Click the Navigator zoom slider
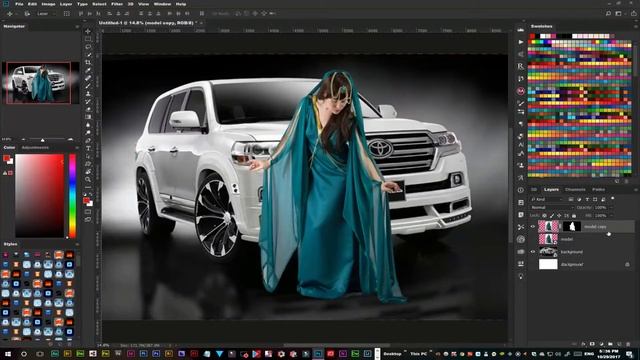The height and width of the screenshot is (360, 640). click(42, 140)
